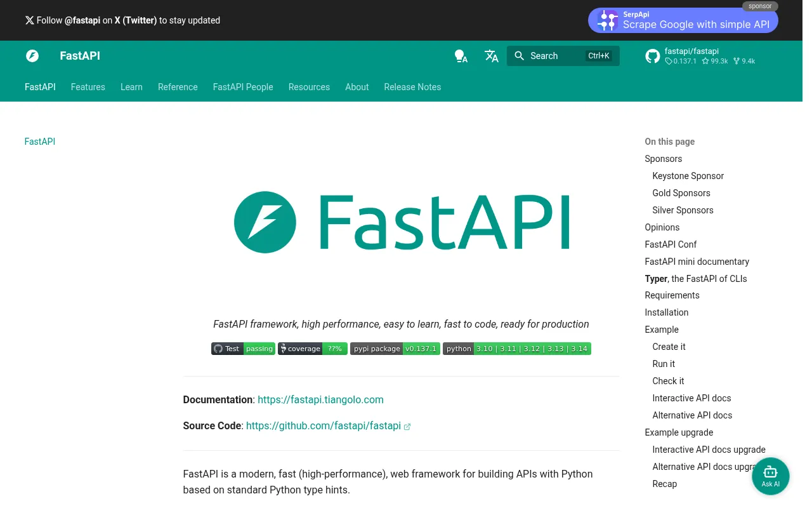Open the Learn tab

131,87
